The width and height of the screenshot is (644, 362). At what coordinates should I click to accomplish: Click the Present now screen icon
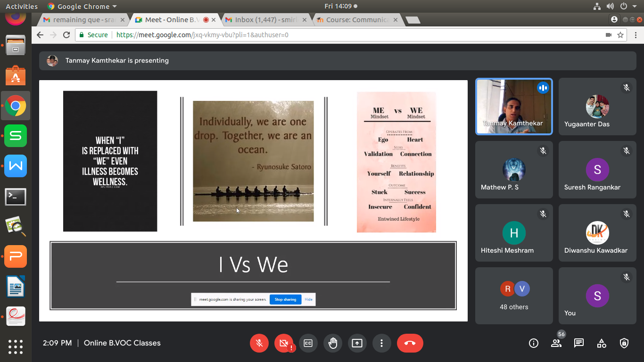pos(357,343)
